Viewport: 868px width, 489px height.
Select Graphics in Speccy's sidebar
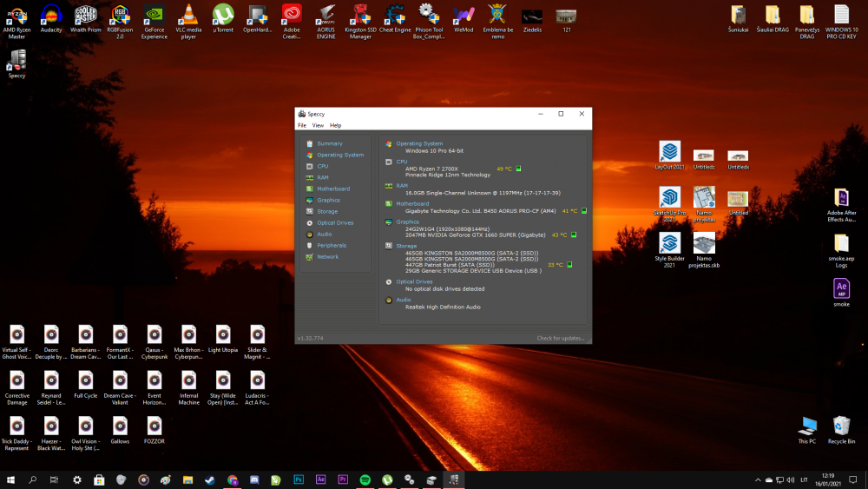click(328, 200)
